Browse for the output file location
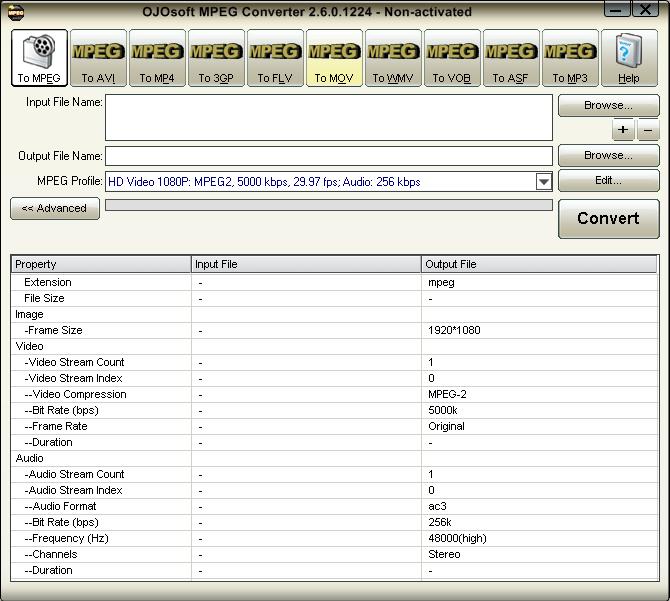 coord(608,155)
